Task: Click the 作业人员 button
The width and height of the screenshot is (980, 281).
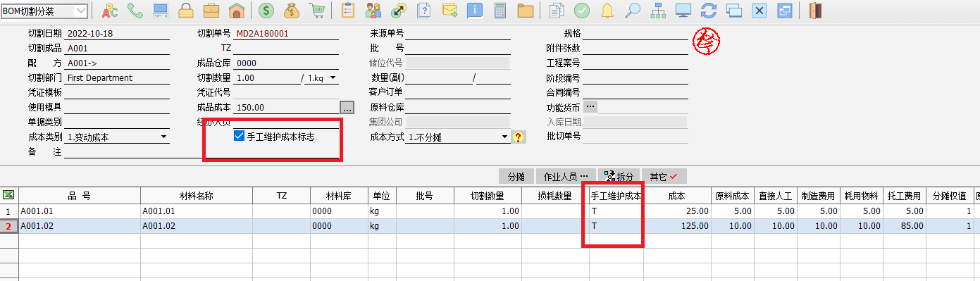Action: click(565, 177)
